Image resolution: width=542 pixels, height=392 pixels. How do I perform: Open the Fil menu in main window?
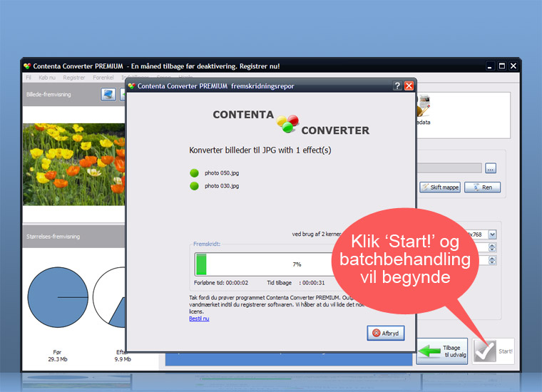tap(29, 78)
